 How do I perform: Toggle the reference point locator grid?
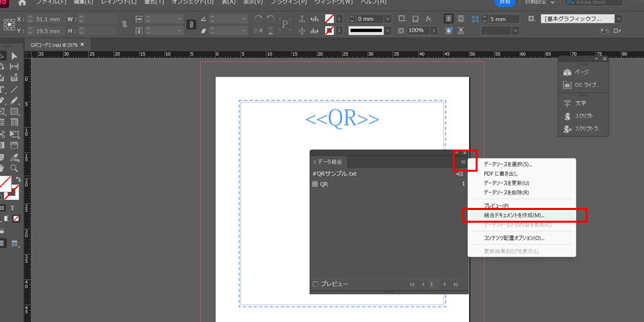tap(9, 24)
